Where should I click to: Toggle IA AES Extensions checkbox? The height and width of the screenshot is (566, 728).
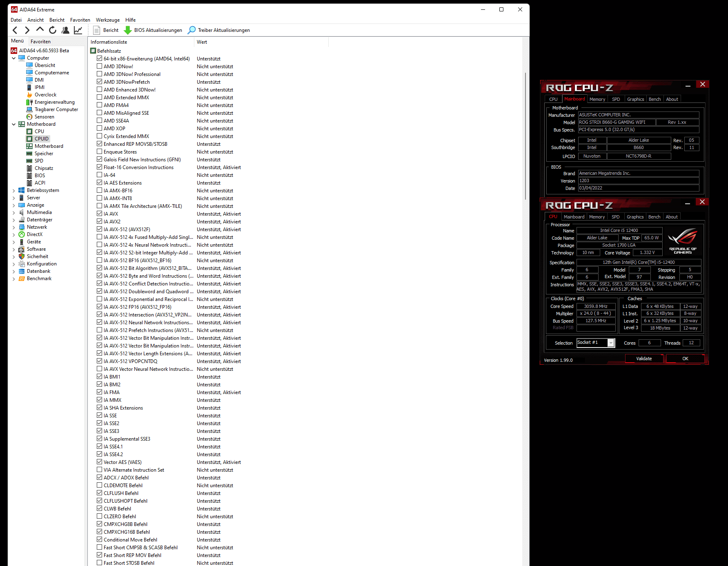99,183
